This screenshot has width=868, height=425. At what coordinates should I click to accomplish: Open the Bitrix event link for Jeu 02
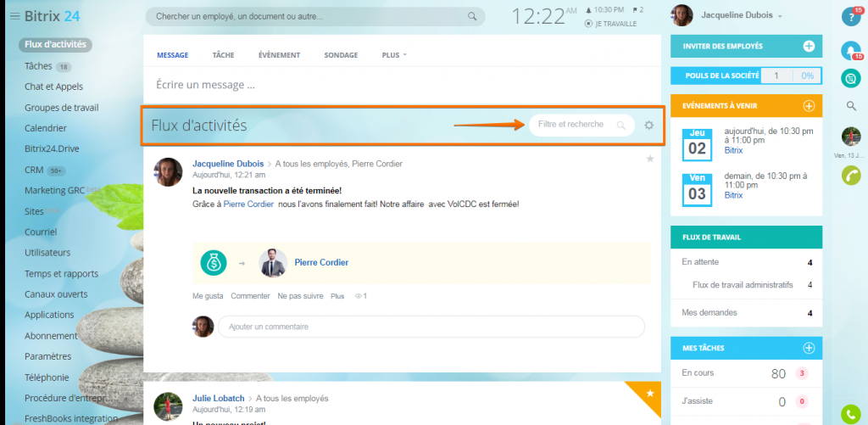733,150
